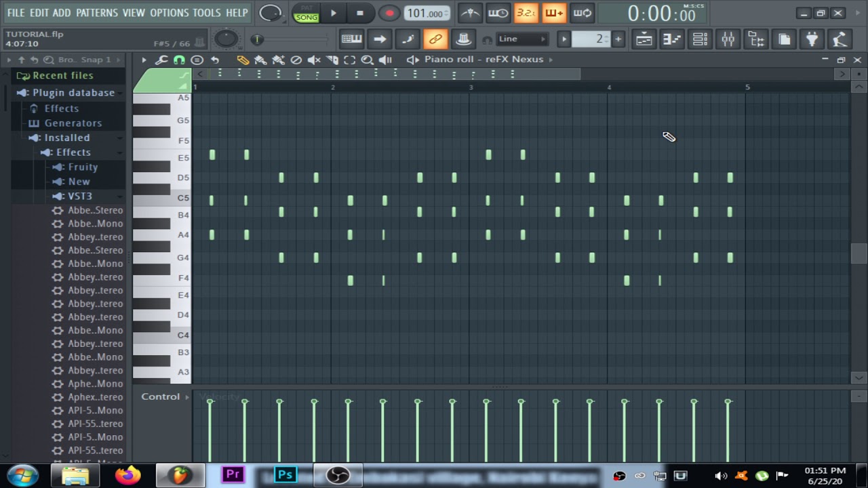The width and height of the screenshot is (868, 488).
Task: Choose the Select marquee tool
Action: click(349, 60)
